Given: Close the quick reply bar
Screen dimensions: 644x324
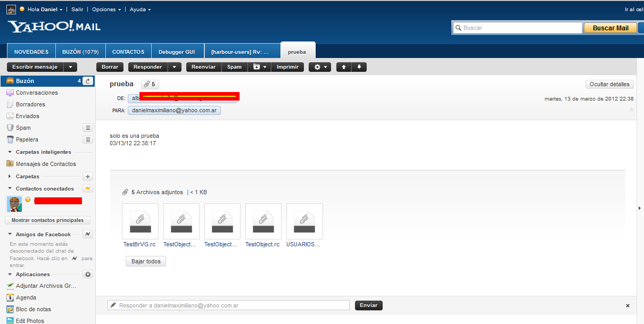Looking at the screenshot, I should (x=628, y=305).
